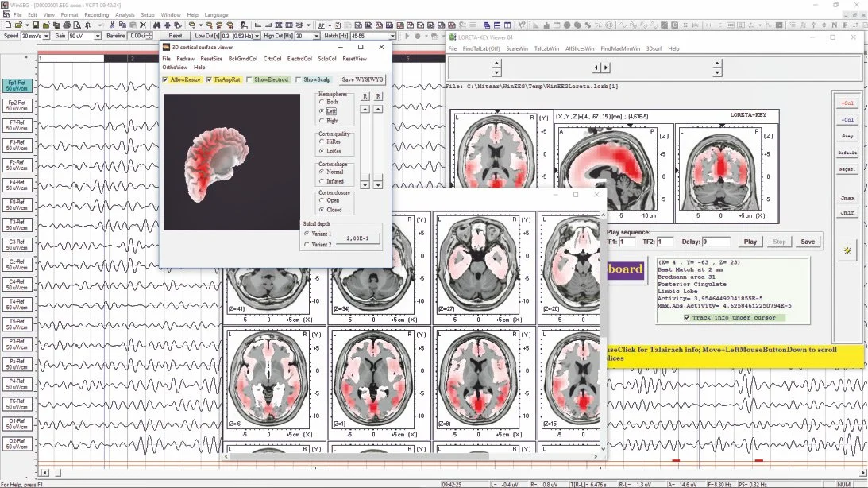868x488 pixels.
Task: Click the Find binoculars toolbar icon
Action: pos(156,25)
